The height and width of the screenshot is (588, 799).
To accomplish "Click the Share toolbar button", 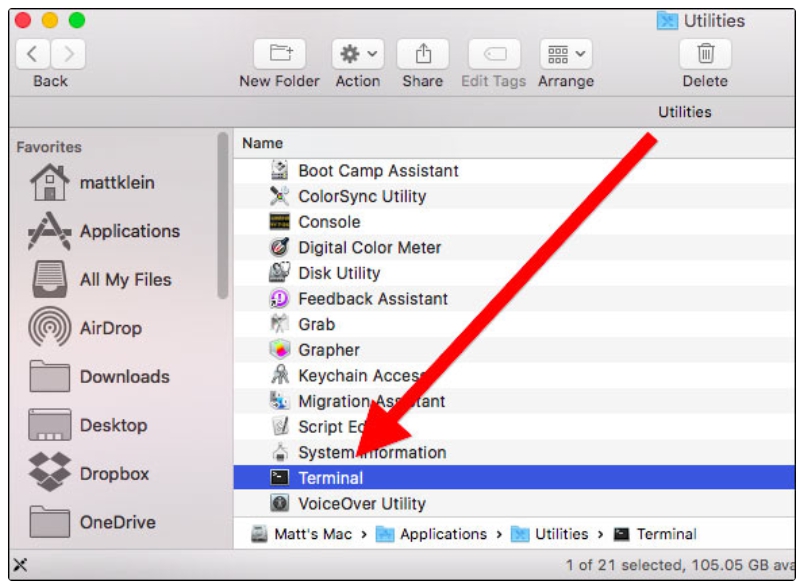I will click(x=422, y=54).
